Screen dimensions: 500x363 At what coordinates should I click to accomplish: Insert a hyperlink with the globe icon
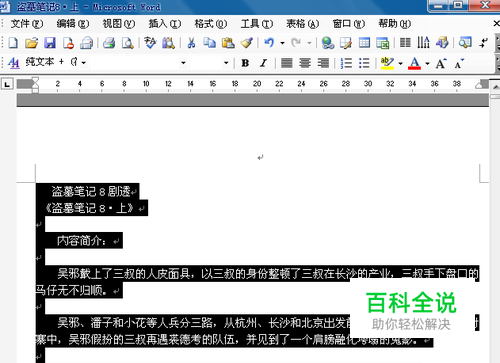[328, 43]
